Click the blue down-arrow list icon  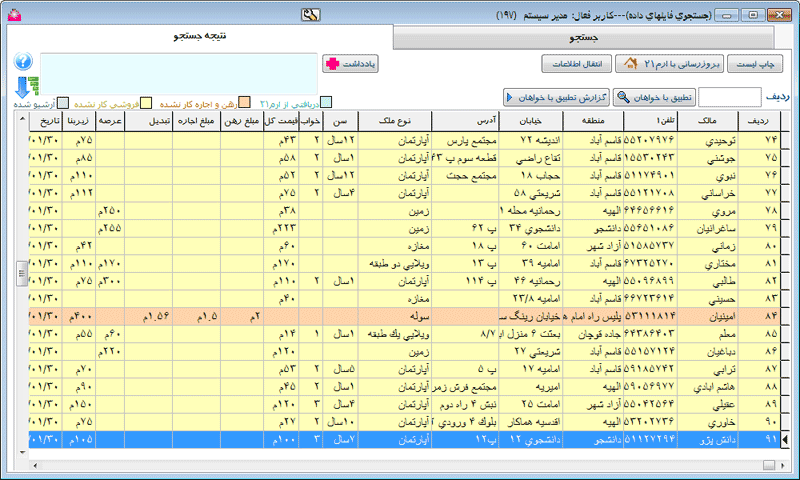(x=26, y=87)
